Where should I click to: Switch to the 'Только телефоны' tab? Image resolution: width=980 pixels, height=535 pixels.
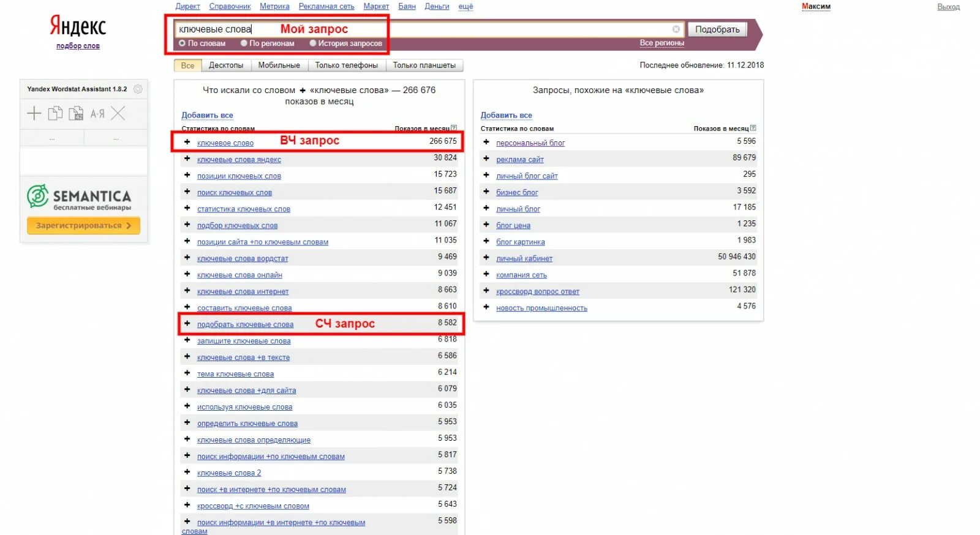coord(347,65)
